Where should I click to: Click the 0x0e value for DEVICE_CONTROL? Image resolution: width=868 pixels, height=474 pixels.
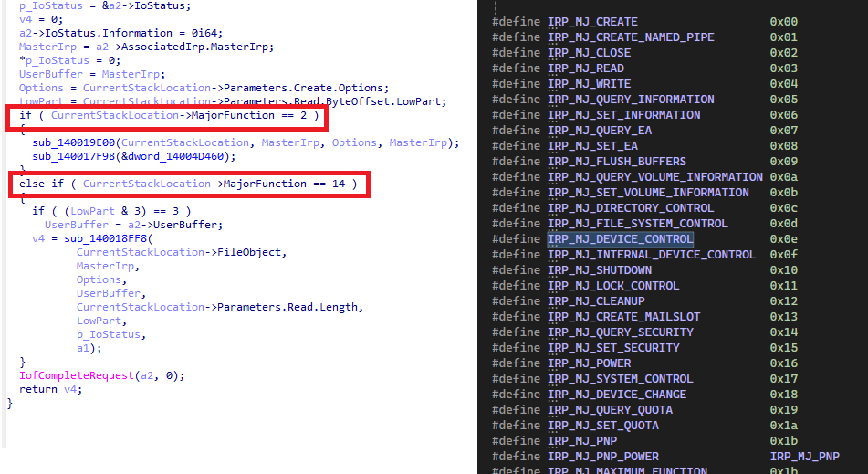(x=784, y=239)
